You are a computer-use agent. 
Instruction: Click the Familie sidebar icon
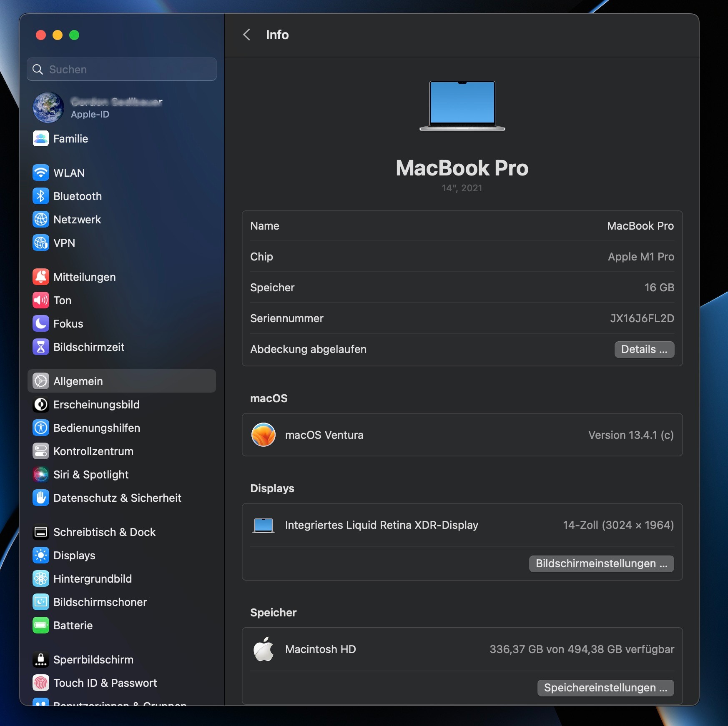click(41, 139)
